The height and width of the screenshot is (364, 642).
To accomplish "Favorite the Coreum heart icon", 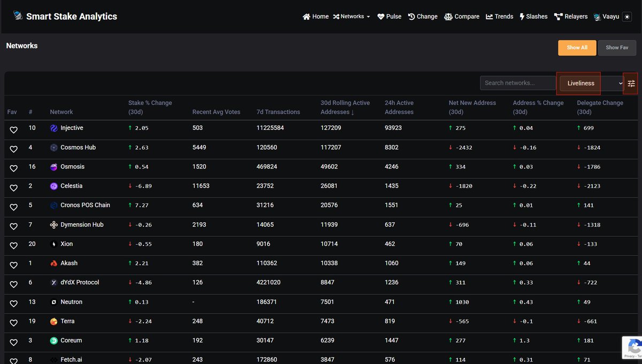I will (x=14, y=342).
